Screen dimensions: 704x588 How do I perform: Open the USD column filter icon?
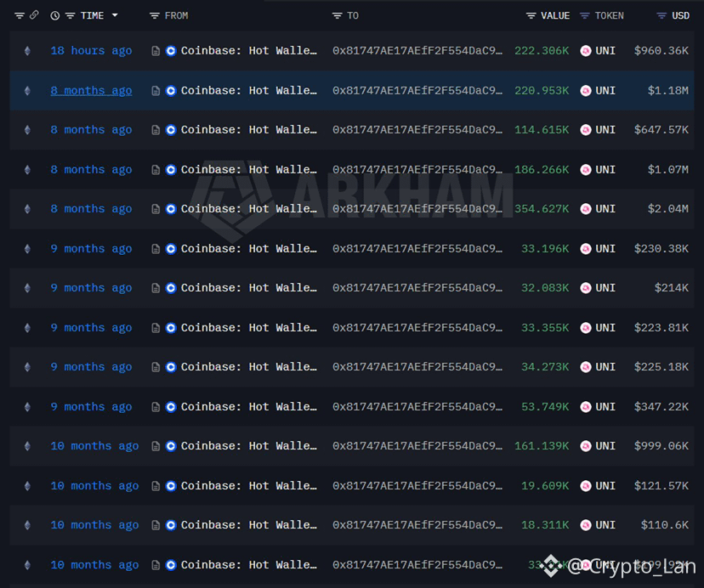[x=661, y=15]
